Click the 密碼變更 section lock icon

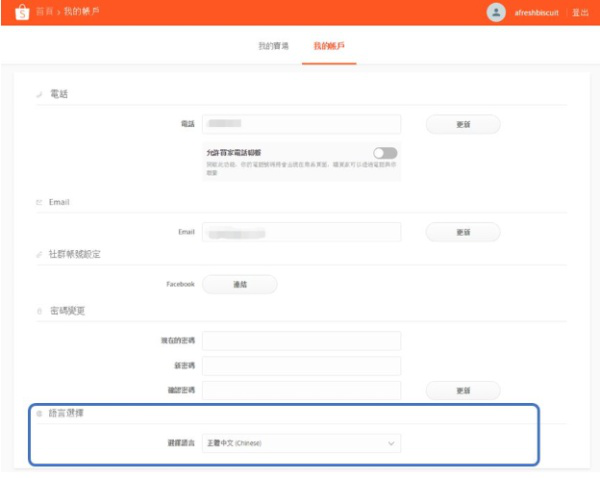click(39, 311)
